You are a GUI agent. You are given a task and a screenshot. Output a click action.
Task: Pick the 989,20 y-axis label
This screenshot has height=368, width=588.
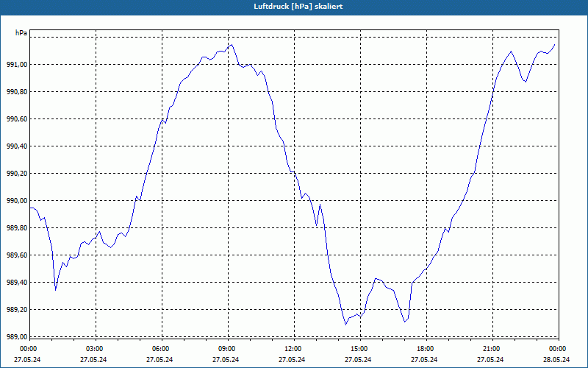pos(17,309)
